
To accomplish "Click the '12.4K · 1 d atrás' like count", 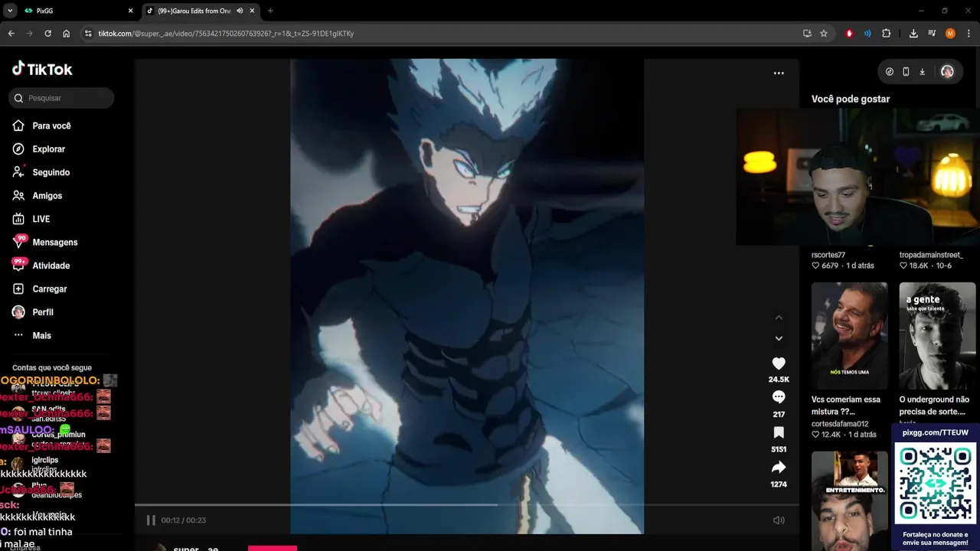I will pyautogui.click(x=844, y=435).
